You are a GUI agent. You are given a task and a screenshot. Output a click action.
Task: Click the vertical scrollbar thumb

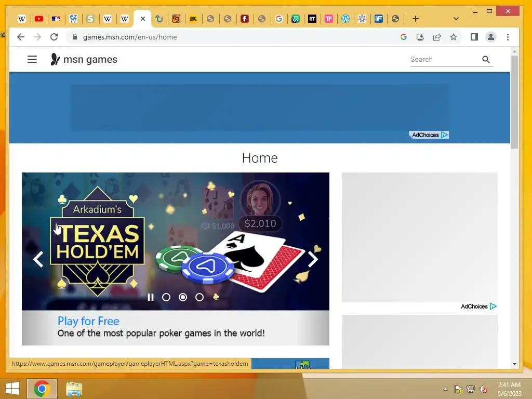click(514, 102)
